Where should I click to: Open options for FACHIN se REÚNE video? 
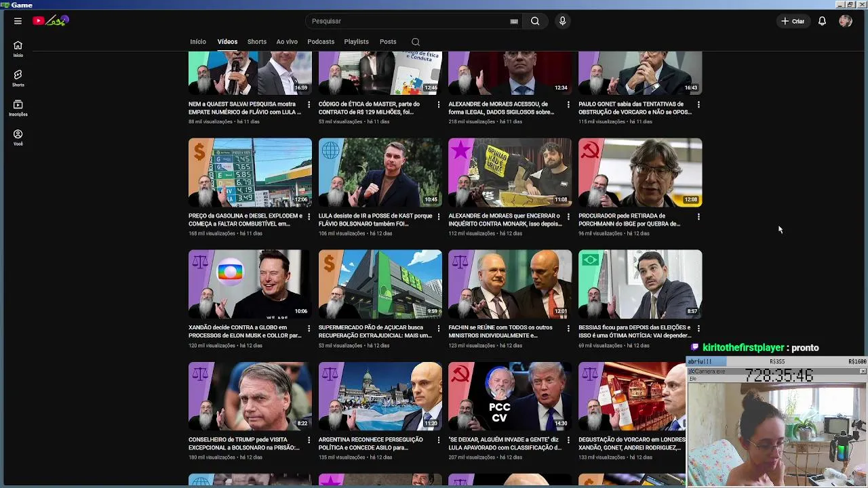[568, 328]
